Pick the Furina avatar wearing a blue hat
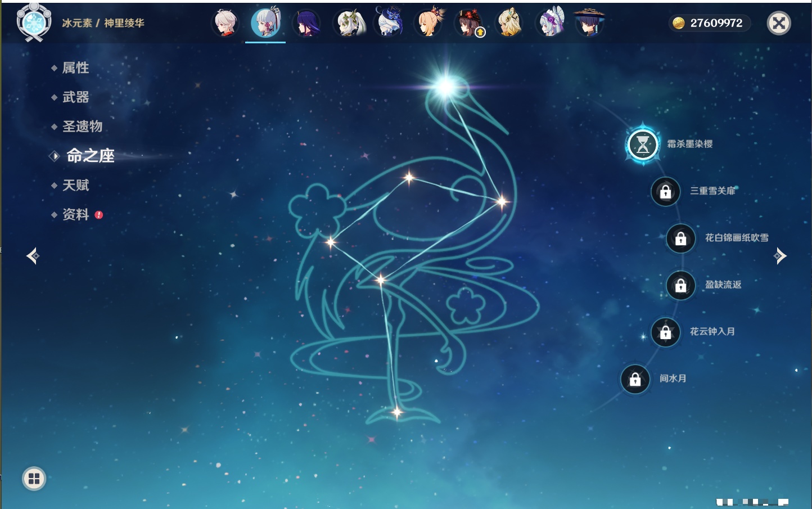Screen dimensions: 812x509 click(x=388, y=22)
